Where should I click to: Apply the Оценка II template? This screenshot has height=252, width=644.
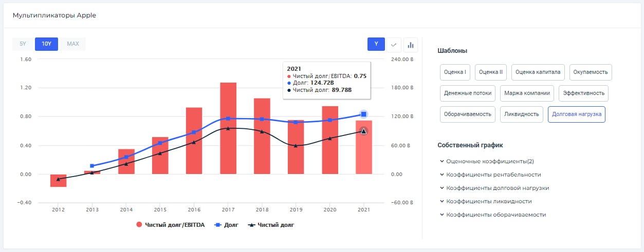pos(490,72)
